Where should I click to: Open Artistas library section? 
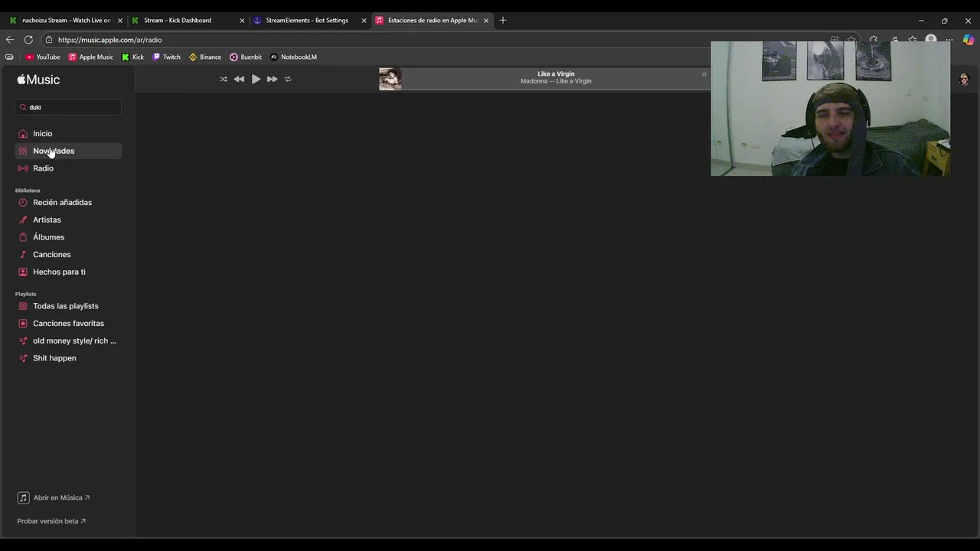(68, 220)
